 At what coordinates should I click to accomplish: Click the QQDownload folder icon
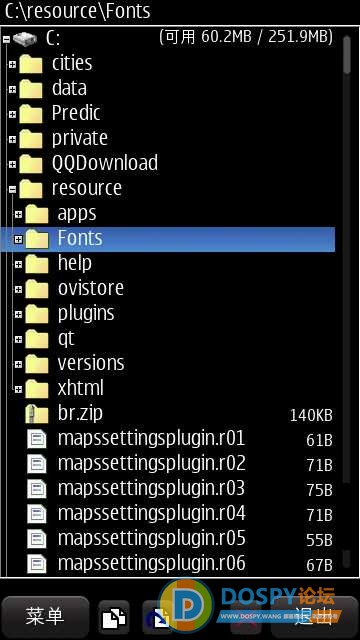tap(31, 164)
